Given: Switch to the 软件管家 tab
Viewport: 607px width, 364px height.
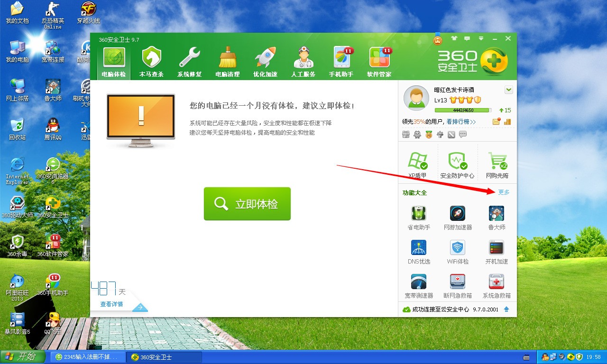Looking at the screenshot, I should tap(379, 62).
